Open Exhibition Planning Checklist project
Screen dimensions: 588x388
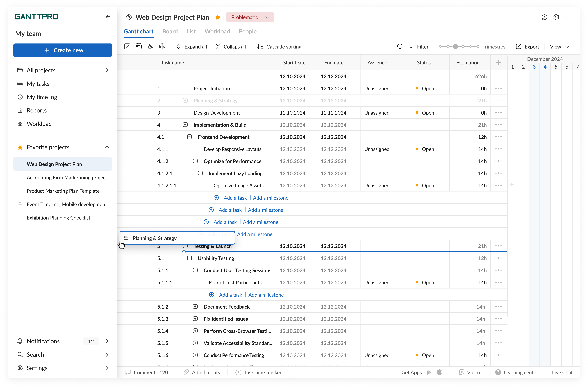(x=58, y=218)
